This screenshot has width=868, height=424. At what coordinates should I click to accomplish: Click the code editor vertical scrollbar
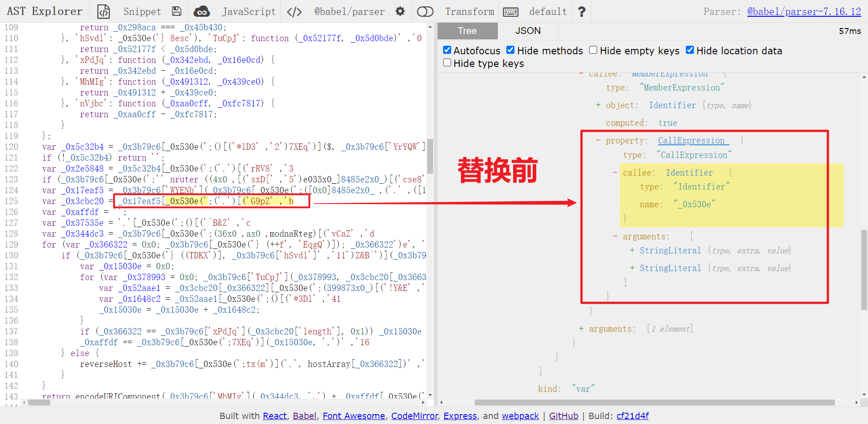pos(430,156)
